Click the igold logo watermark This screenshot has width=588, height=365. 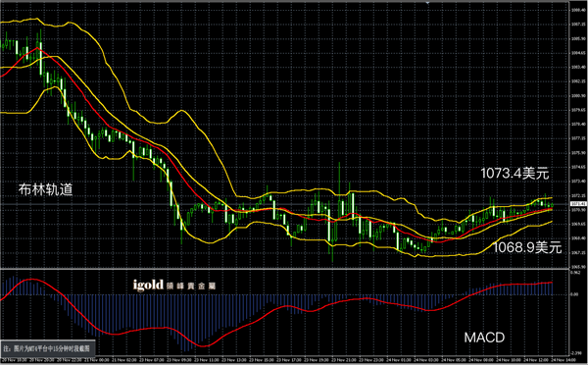pos(148,285)
